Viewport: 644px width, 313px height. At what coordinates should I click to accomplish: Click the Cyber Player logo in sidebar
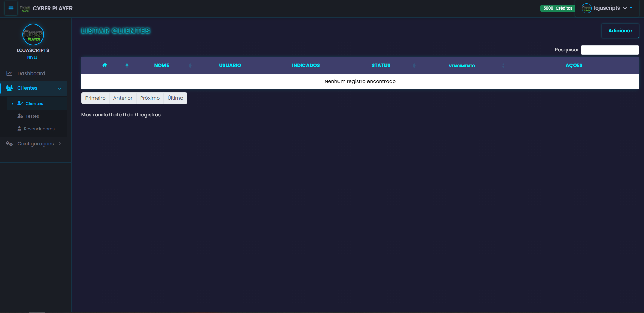tap(33, 34)
